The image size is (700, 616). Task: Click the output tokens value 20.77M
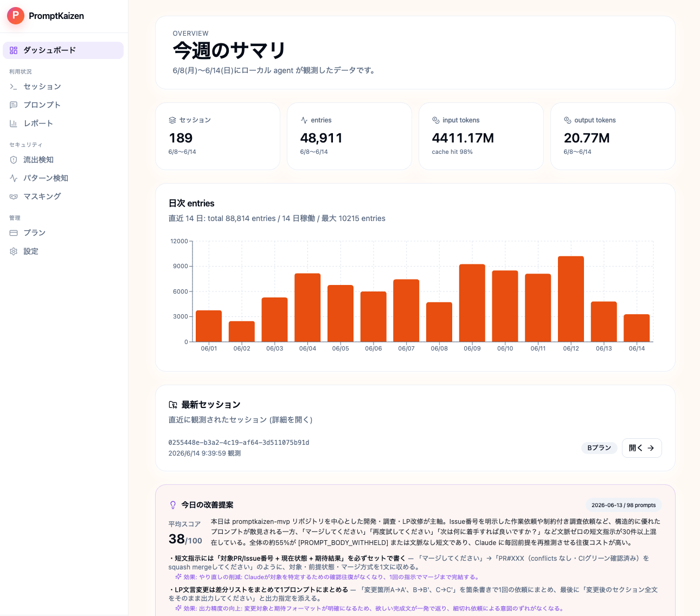tap(587, 138)
